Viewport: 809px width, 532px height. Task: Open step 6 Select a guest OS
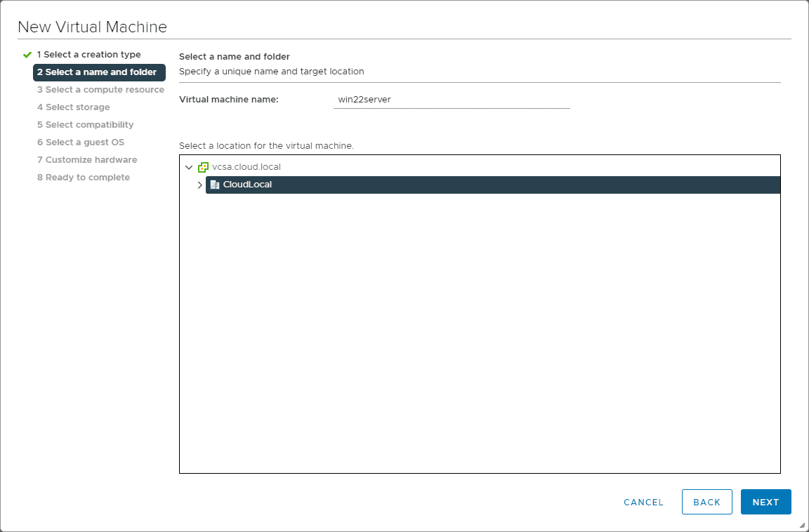[81, 142]
